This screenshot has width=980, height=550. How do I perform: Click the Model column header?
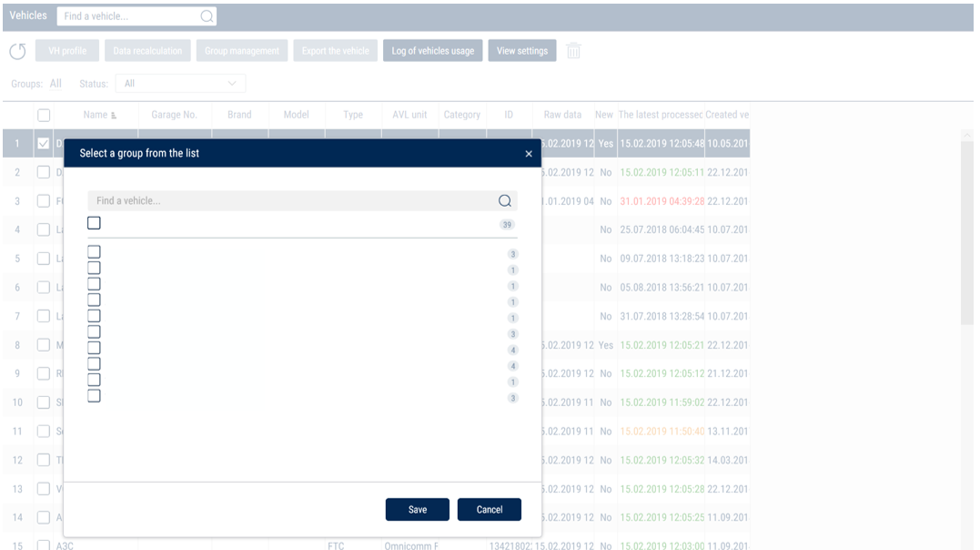pos(297,115)
